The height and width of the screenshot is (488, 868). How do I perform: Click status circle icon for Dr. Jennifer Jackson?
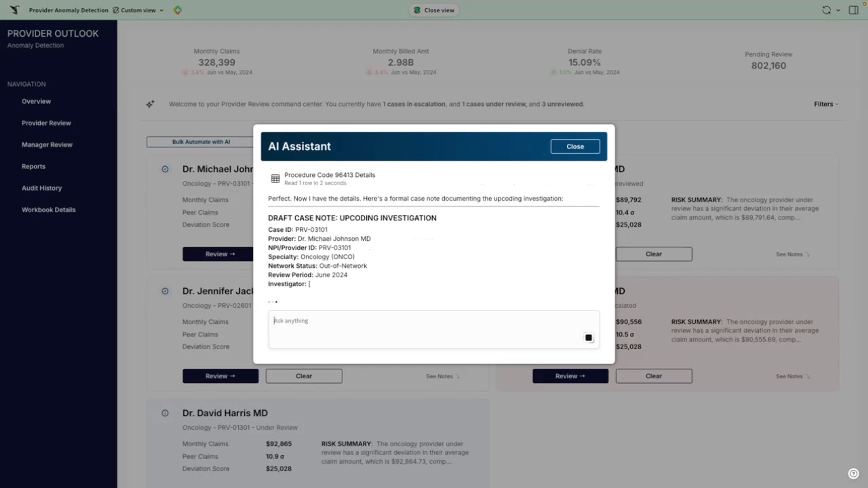[165, 291]
